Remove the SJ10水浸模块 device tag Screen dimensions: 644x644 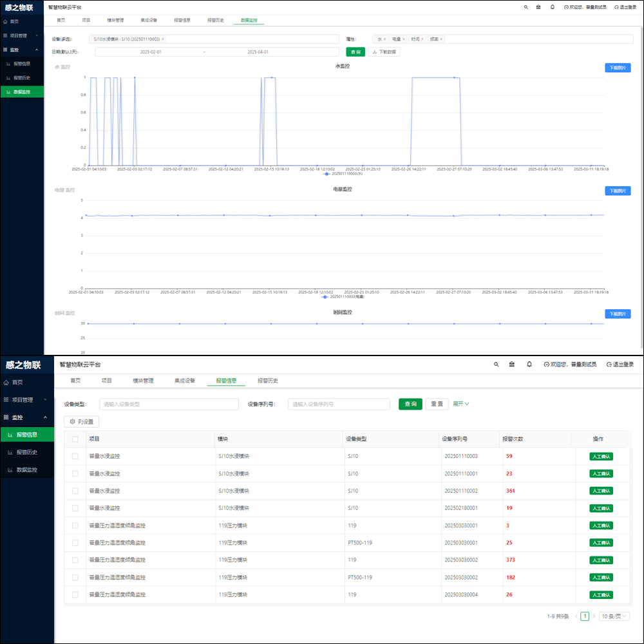[x=163, y=39]
